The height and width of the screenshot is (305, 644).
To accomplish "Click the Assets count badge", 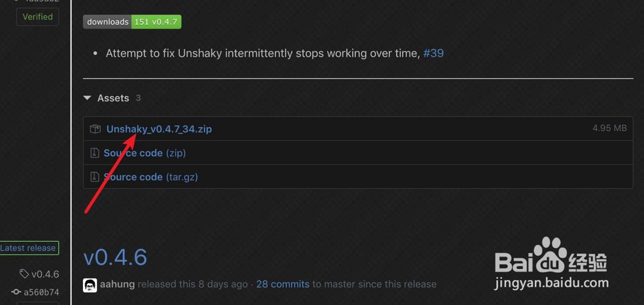I will coord(138,98).
